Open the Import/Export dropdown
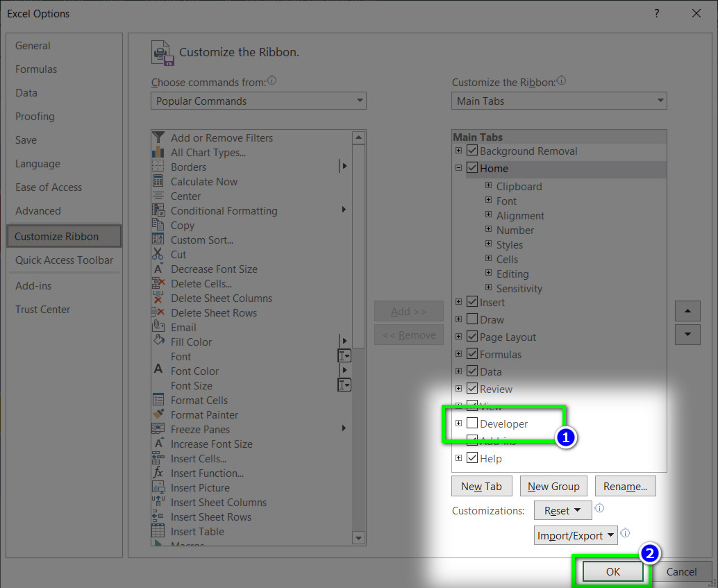This screenshot has width=718, height=588. point(576,535)
